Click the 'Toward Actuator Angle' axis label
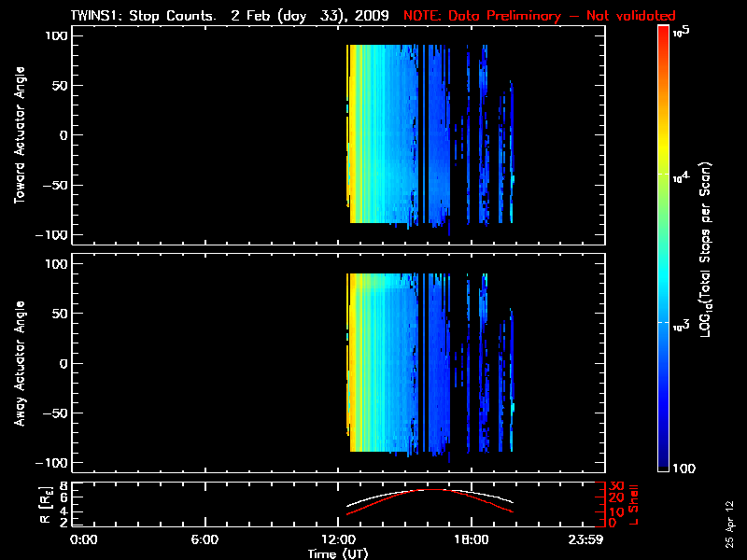The image size is (747, 560). pos(18,135)
